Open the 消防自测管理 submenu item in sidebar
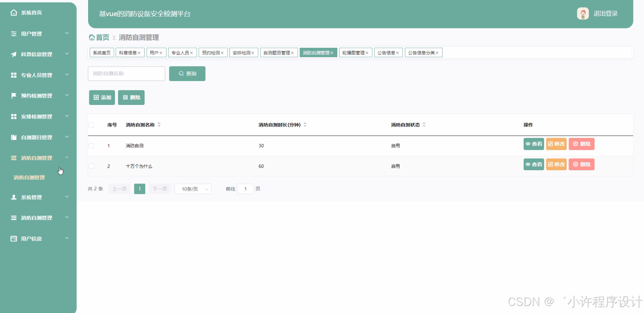Viewport: 644px width, 313px height. coord(29,178)
